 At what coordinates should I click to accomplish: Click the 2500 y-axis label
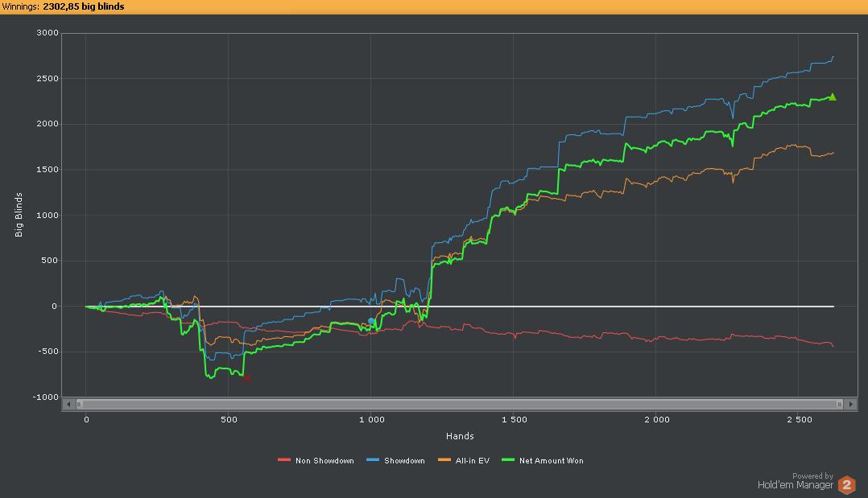click(x=48, y=79)
